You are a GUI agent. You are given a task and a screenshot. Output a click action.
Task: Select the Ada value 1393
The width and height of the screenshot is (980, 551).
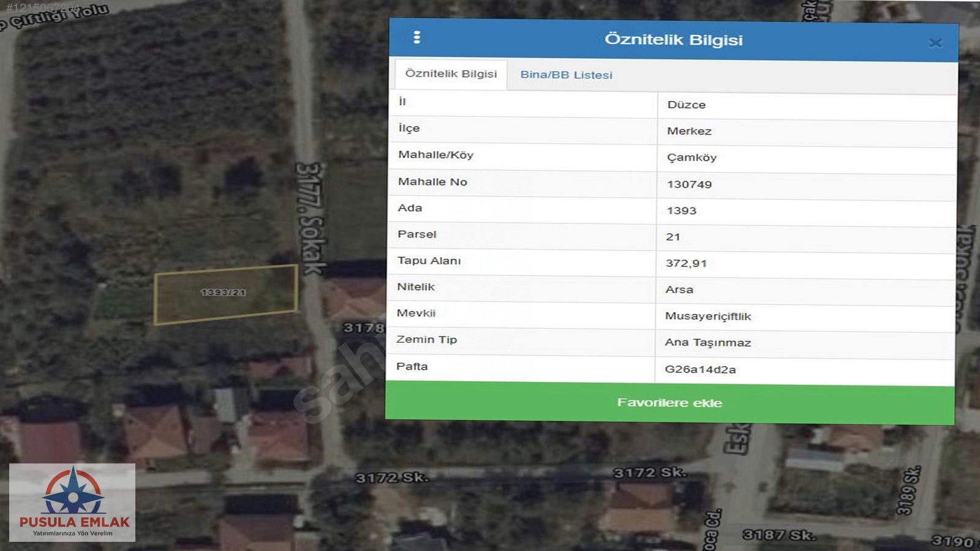coord(681,211)
